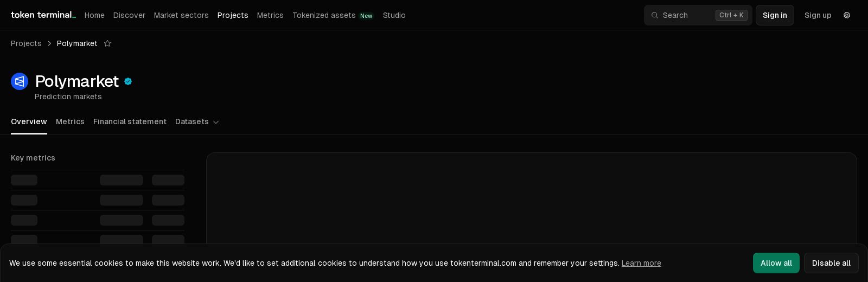Image resolution: width=868 pixels, height=282 pixels.
Task: Click the Polymarket project logo icon
Action: coord(20,81)
